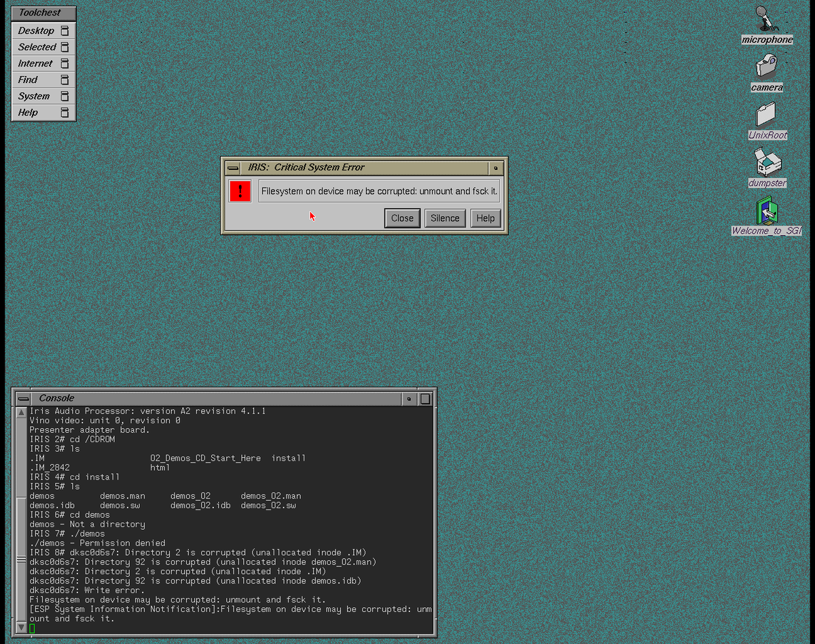
Task: Open the error dialog's window menu button
Action: coord(232,167)
